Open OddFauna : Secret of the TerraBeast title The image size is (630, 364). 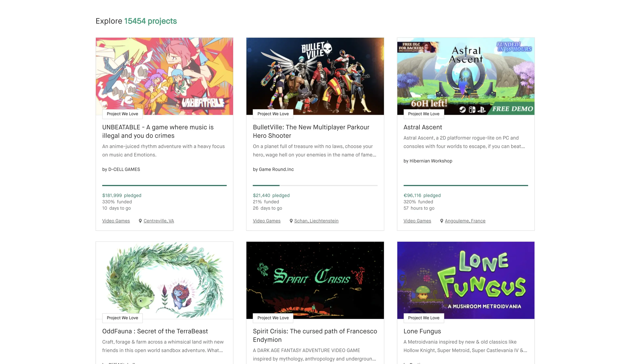155,331
